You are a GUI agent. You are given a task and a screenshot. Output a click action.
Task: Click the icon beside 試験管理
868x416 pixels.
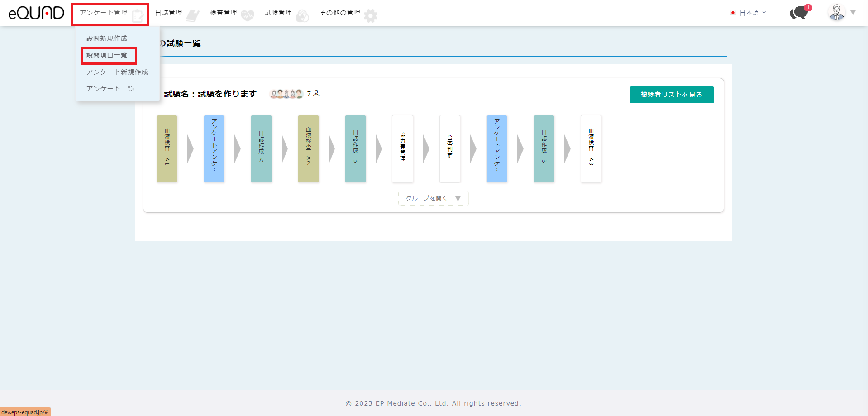coord(302,16)
